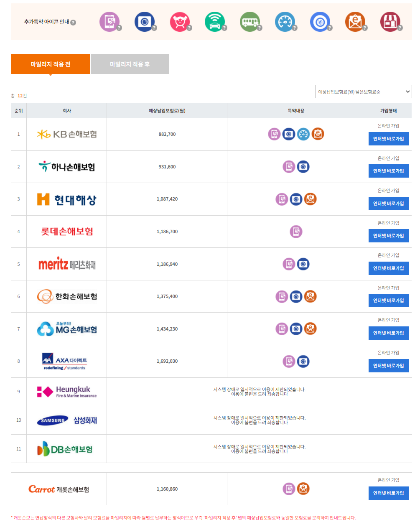The height and width of the screenshot is (527, 420).
Task: Click 인터넷 바로가입 for 롯데손해보험
Action: click(389, 236)
